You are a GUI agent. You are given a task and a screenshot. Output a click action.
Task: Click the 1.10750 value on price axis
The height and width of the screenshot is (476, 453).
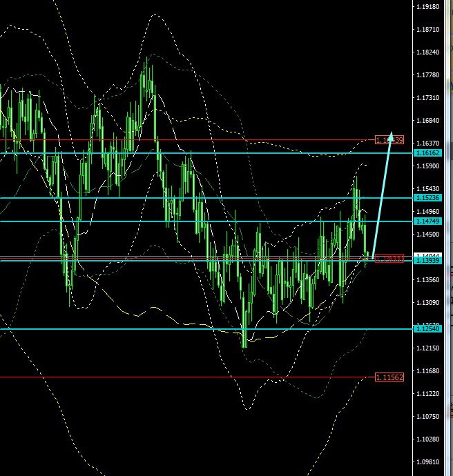(x=430, y=417)
